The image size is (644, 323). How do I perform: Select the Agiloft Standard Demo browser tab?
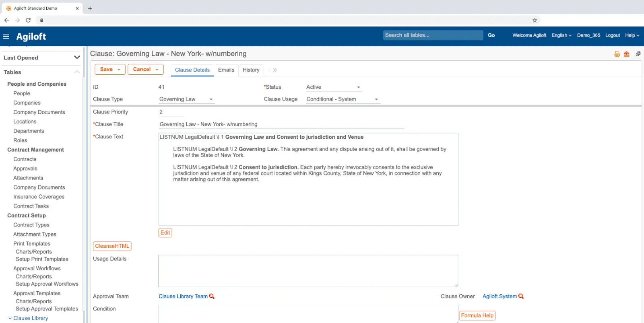42,8
